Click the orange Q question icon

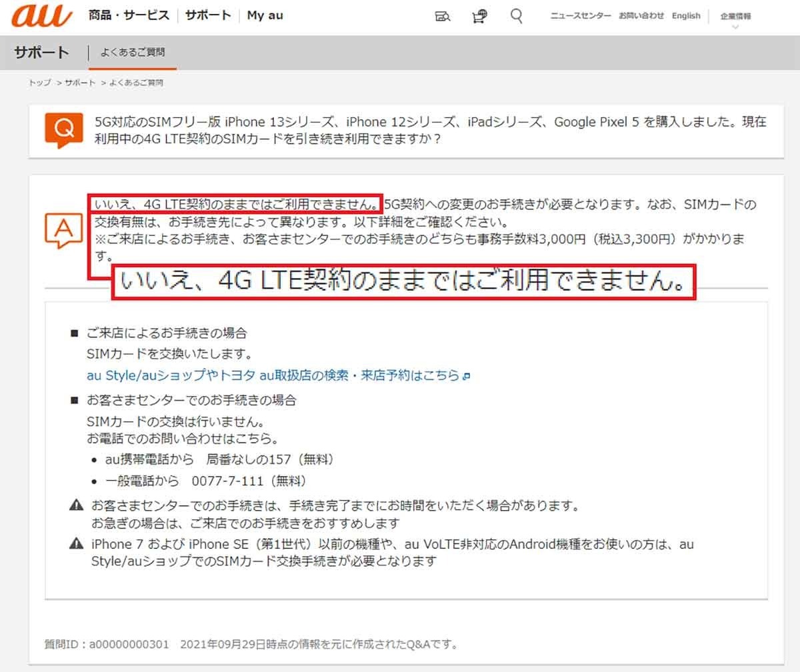[x=64, y=130]
